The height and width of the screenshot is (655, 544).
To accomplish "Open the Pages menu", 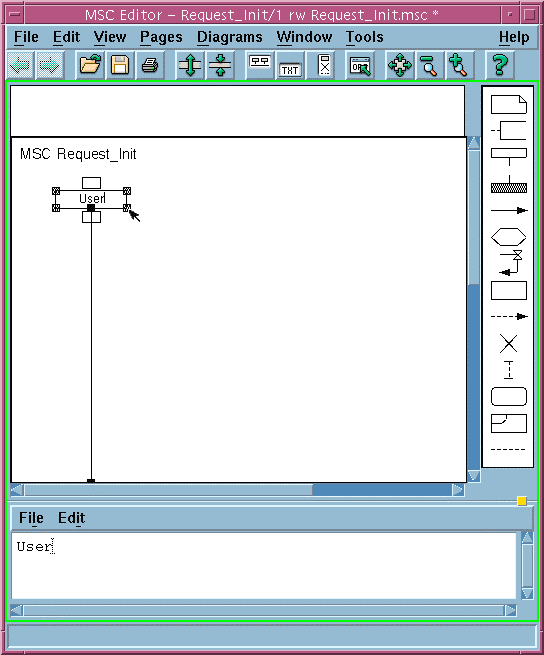I will [x=161, y=38].
